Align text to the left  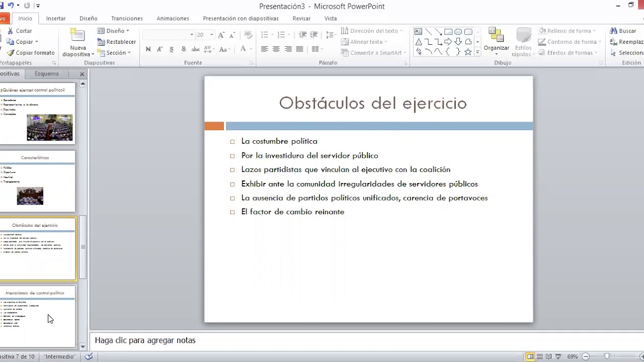(x=264, y=49)
